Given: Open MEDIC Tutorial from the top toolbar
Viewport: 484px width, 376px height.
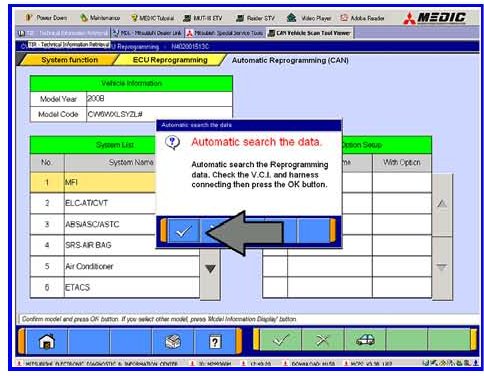Looking at the screenshot, I should tap(153, 18).
